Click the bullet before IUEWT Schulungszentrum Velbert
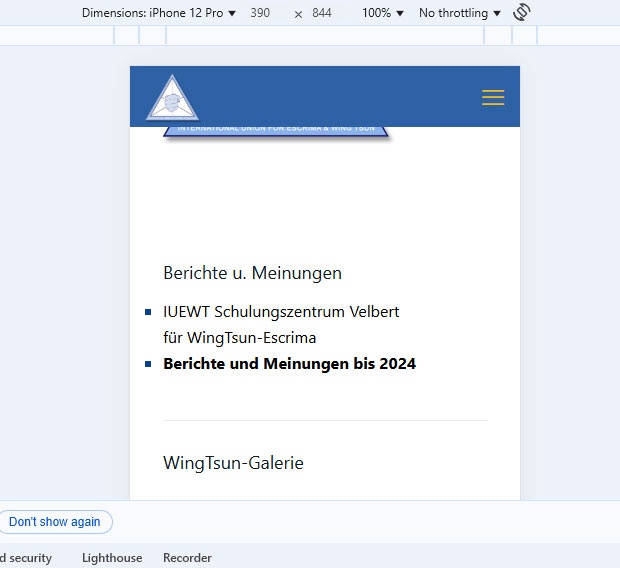The image size is (620, 568). click(148, 312)
